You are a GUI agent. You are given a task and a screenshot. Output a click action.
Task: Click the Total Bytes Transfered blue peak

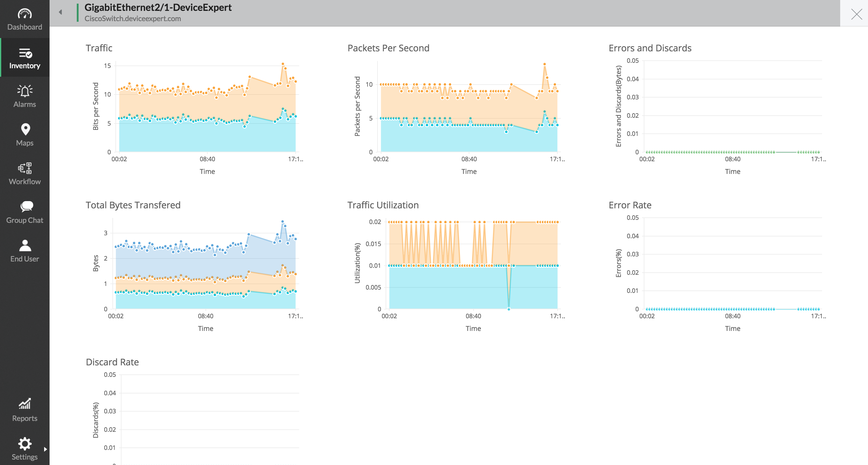[x=282, y=222]
